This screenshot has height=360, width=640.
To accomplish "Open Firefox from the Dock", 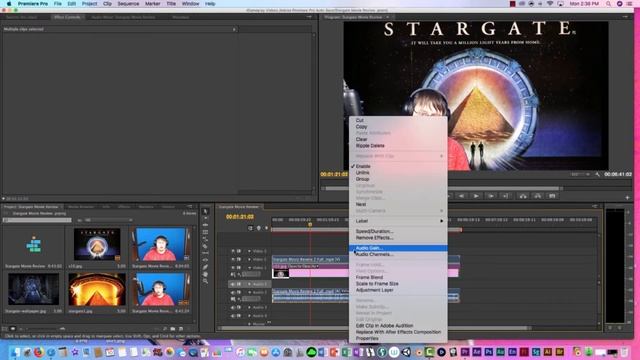I will pos(39,352).
